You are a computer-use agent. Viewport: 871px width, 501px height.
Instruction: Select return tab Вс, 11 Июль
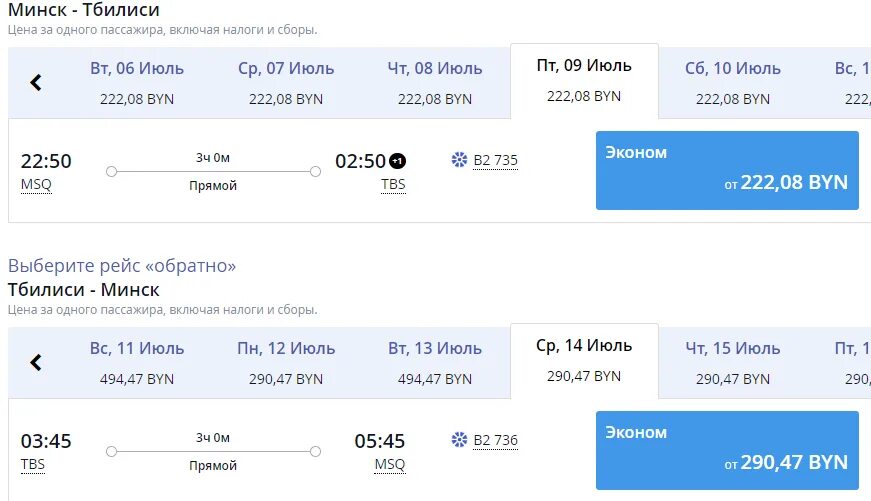[137, 363]
